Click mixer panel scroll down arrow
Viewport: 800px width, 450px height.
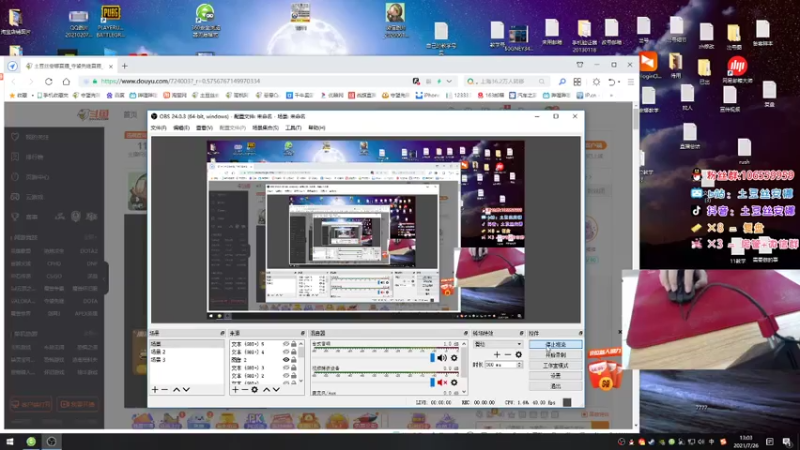[x=464, y=392]
